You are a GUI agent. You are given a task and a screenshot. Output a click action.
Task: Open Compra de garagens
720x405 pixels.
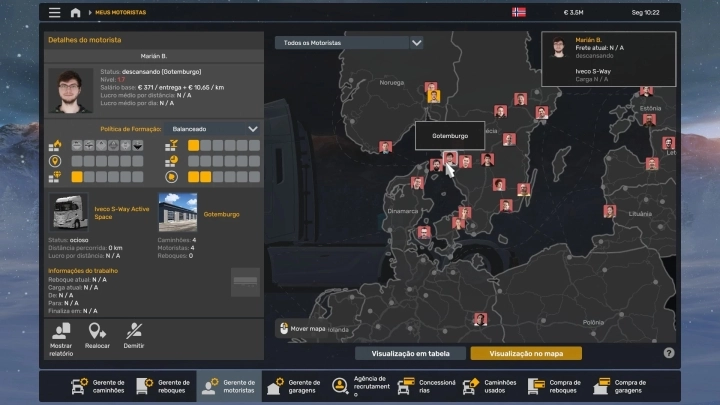619,386
